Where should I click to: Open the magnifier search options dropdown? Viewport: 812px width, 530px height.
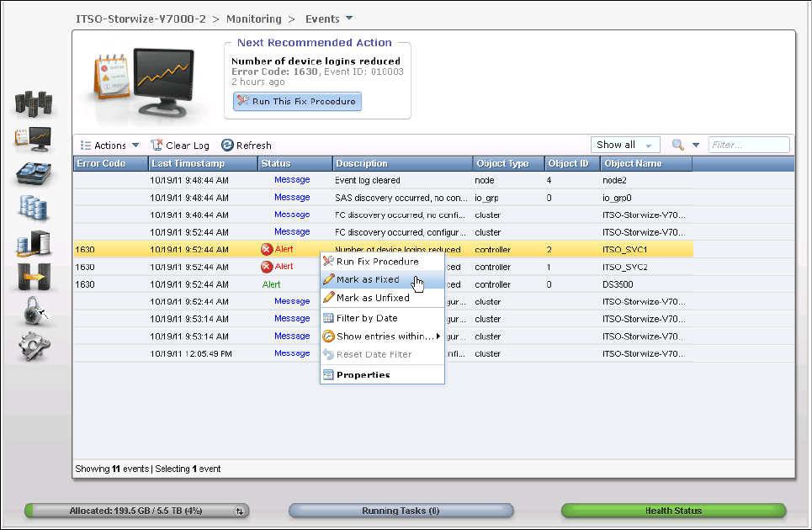pos(686,146)
